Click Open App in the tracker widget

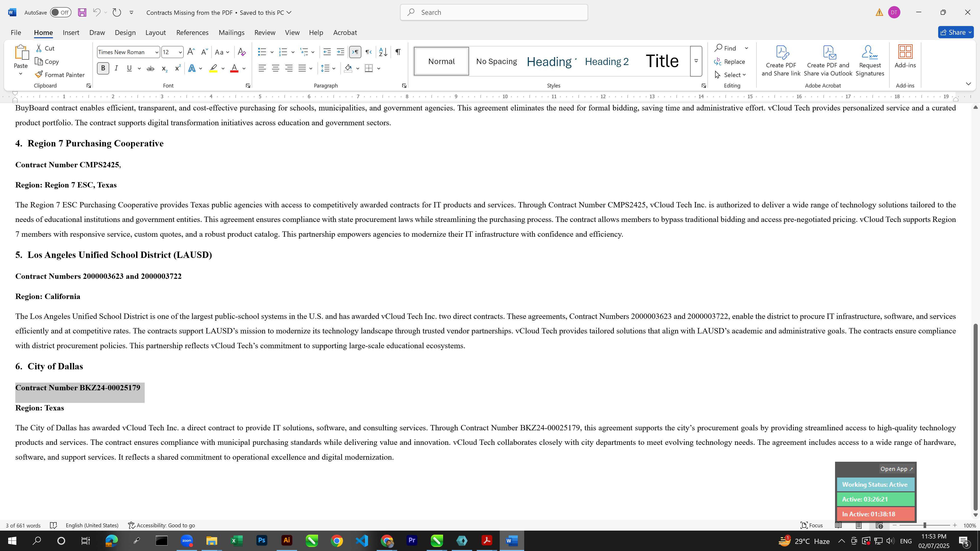[896, 469]
